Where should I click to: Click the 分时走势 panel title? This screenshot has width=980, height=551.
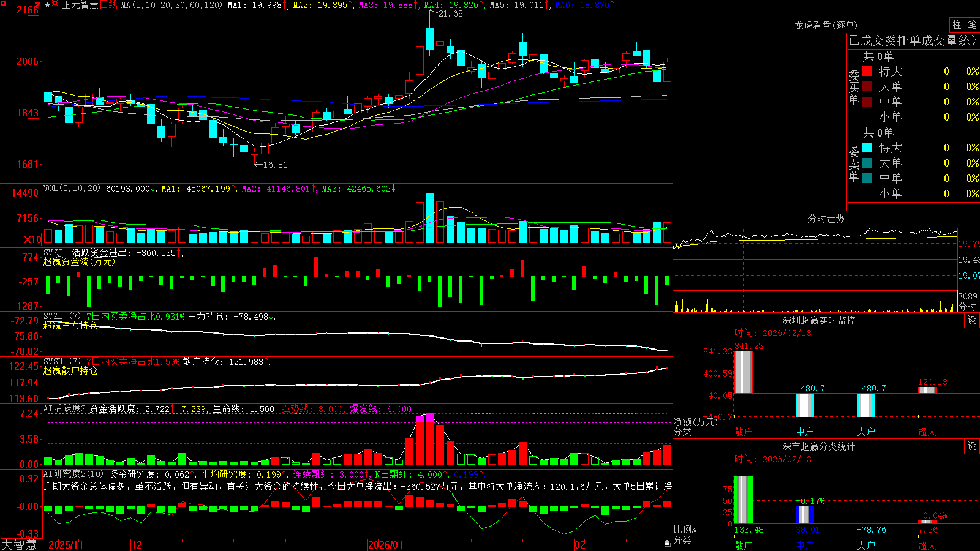826,219
